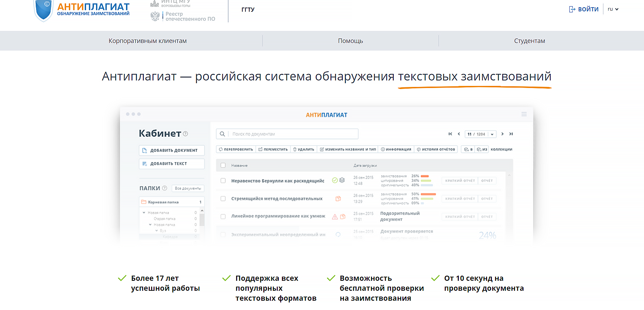Open Отчёт for Стремящийся метод row
Image resolution: width=644 pixels, height=310 pixels.
pyautogui.click(x=487, y=199)
